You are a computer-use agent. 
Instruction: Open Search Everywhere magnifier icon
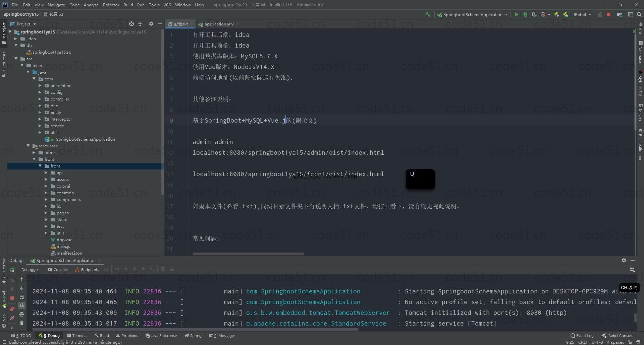(639, 14)
